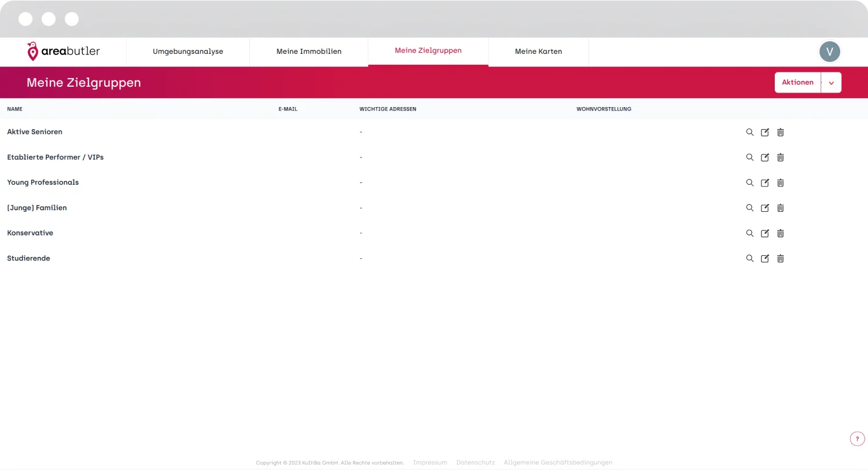Screen dimensions: 868x470
Task: Delete Etablierte Performer / VIPs with trash icon
Action: tap(780, 157)
